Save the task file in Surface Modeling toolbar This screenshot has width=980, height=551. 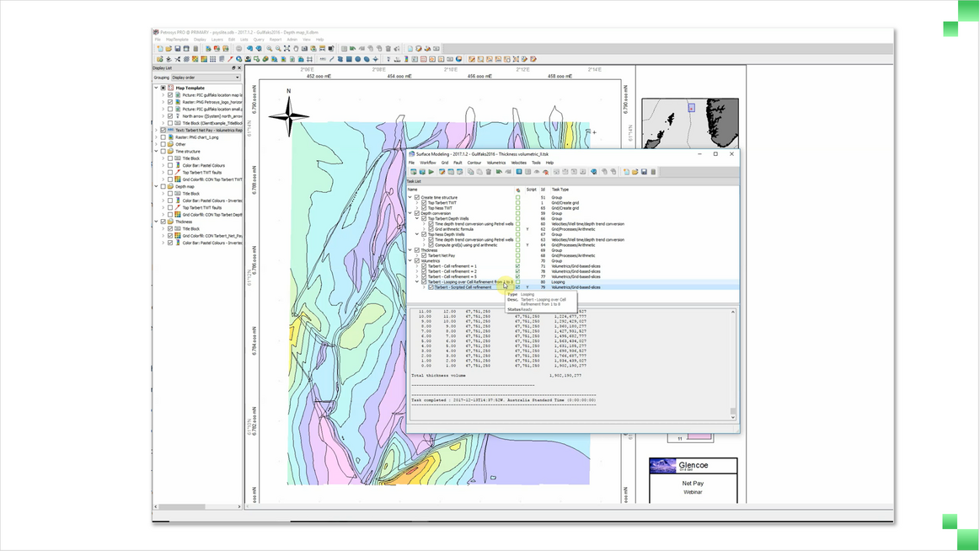644,171
